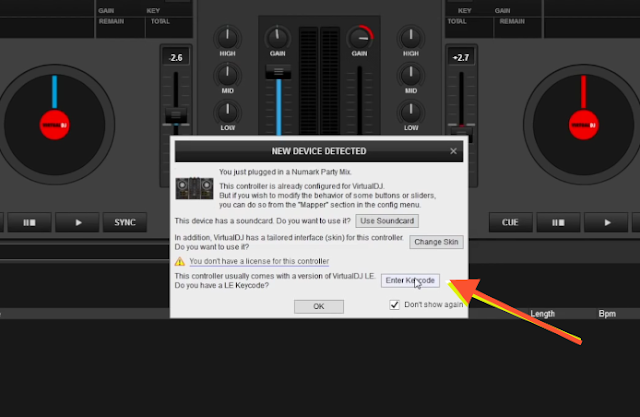This screenshot has height=417, width=640.
Task: Click the left deck pitch slider handle
Action: 176,116
